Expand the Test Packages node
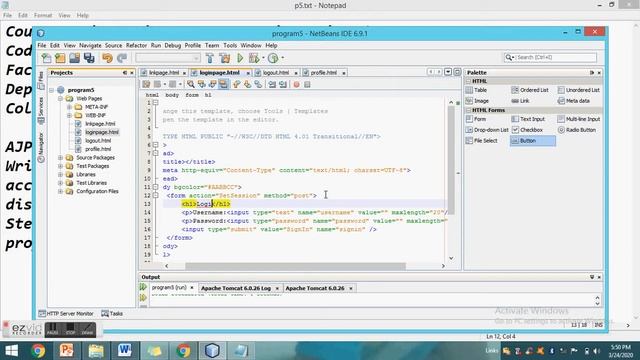Screen dimensions: 640x360 [x=60, y=166]
